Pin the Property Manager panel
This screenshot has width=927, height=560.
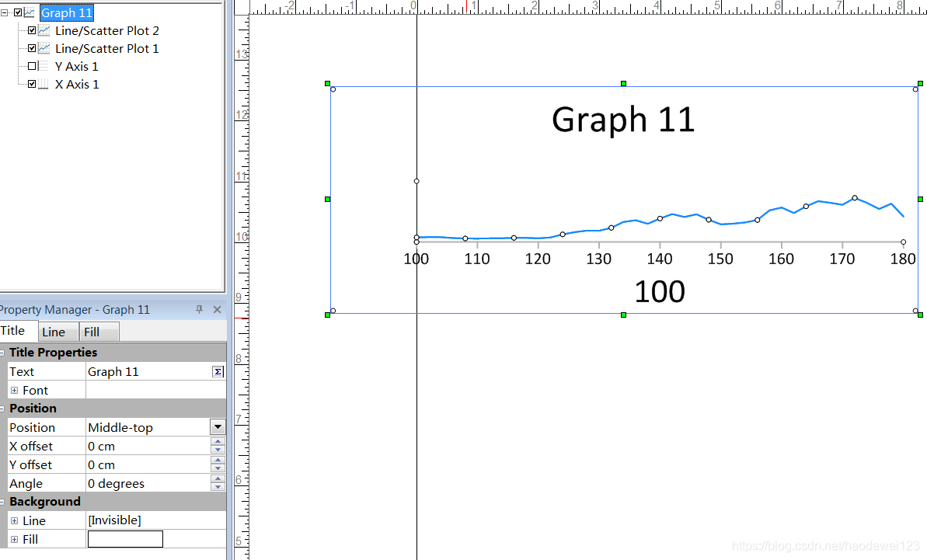pos(199,310)
